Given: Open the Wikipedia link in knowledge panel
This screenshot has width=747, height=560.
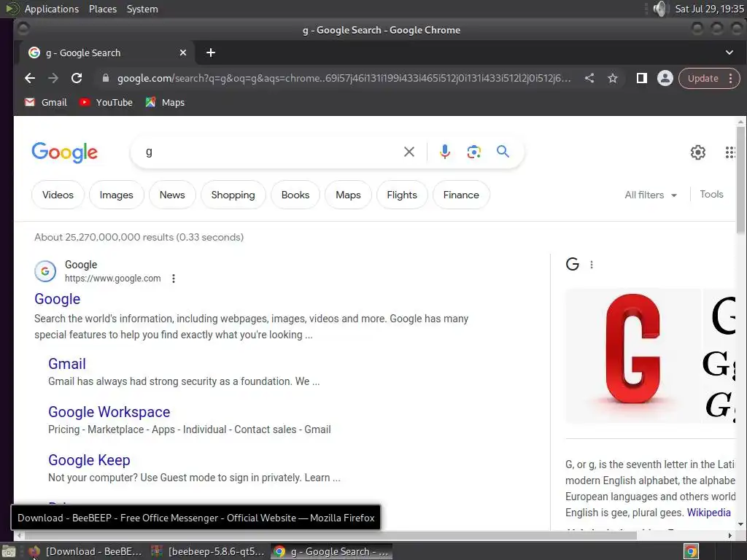Looking at the screenshot, I should (708, 513).
